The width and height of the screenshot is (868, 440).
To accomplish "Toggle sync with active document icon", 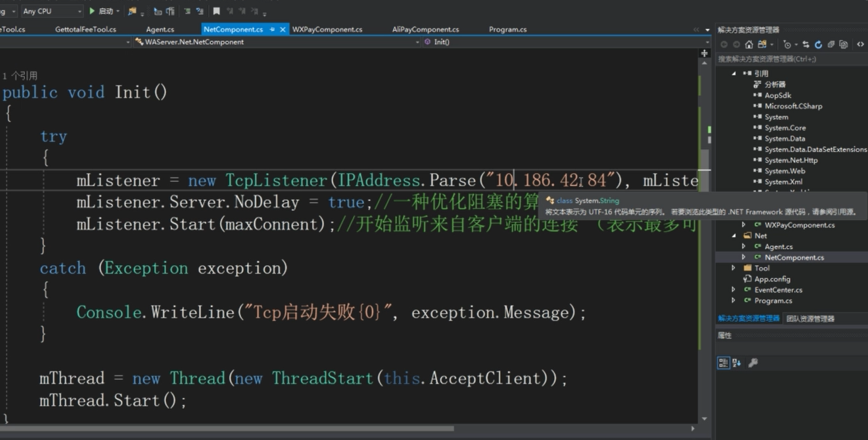I will point(805,44).
